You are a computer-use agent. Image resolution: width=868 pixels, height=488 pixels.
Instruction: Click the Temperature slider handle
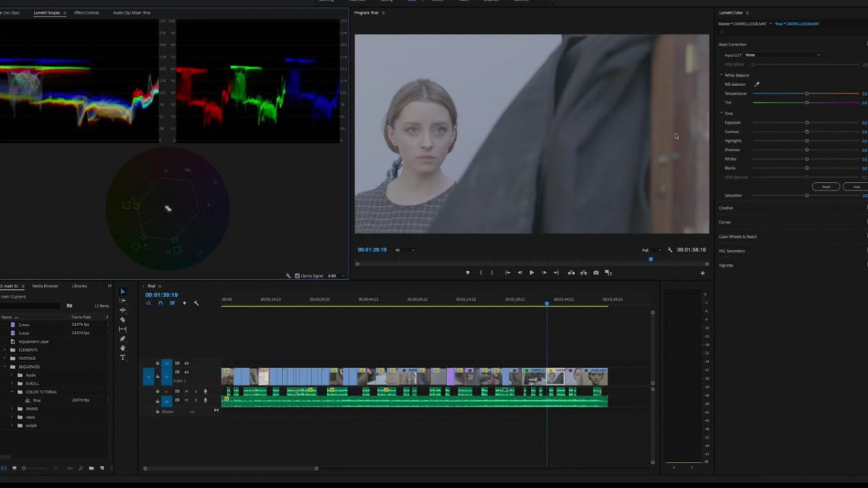806,93
